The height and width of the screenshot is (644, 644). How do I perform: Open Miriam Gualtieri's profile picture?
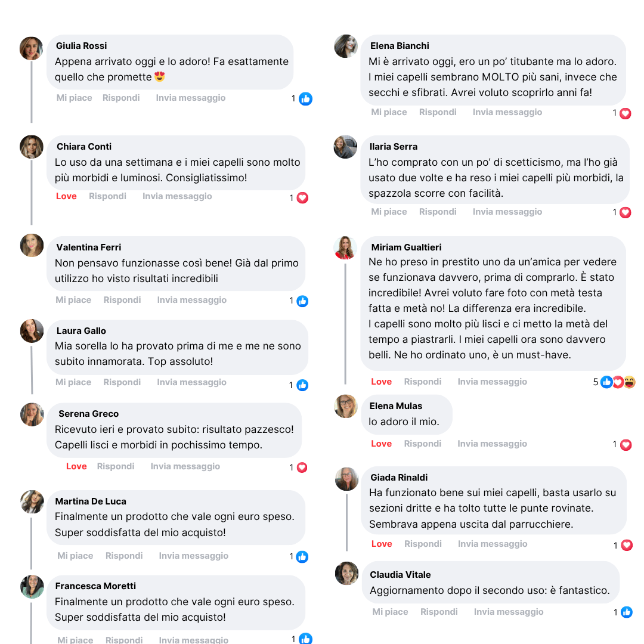(x=345, y=247)
